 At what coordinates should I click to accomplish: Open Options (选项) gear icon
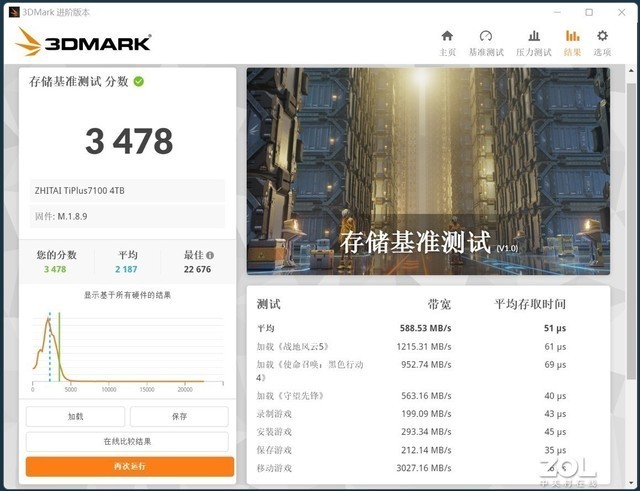tap(602, 36)
